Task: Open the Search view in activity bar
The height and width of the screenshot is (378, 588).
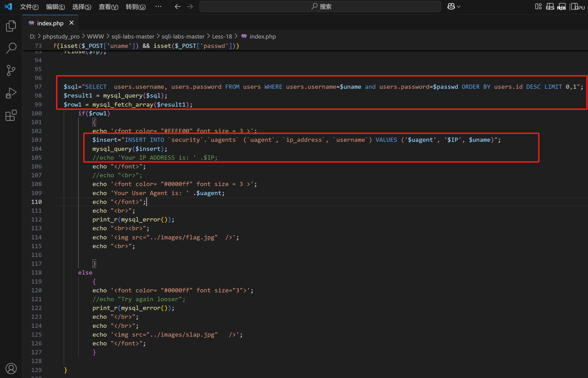Action: [11, 48]
